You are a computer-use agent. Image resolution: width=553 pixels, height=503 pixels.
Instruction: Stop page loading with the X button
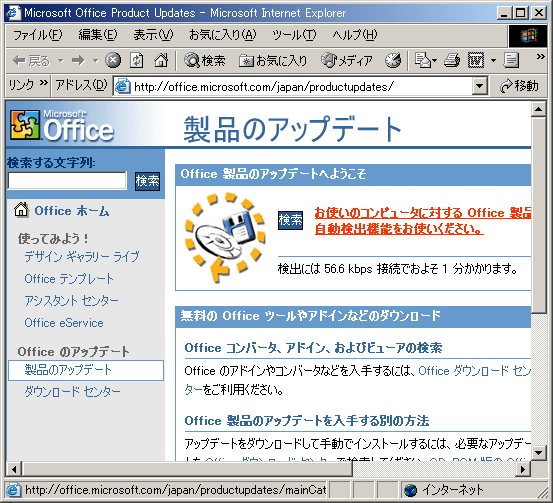(x=113, y=60)
